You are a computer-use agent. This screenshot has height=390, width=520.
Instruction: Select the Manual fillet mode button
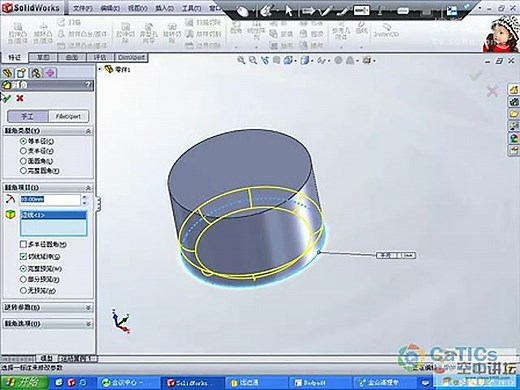tap(28, 116)
